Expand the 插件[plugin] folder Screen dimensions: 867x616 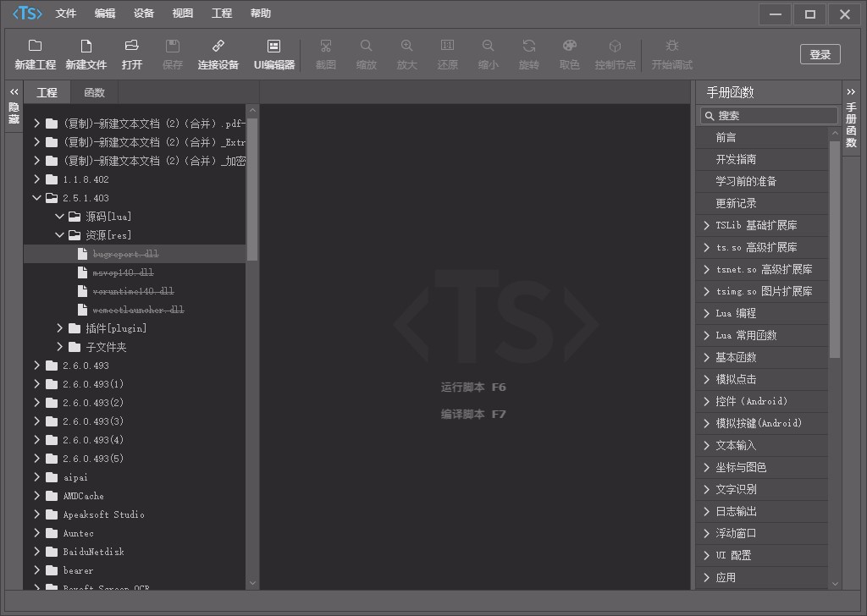coord(59,327)
